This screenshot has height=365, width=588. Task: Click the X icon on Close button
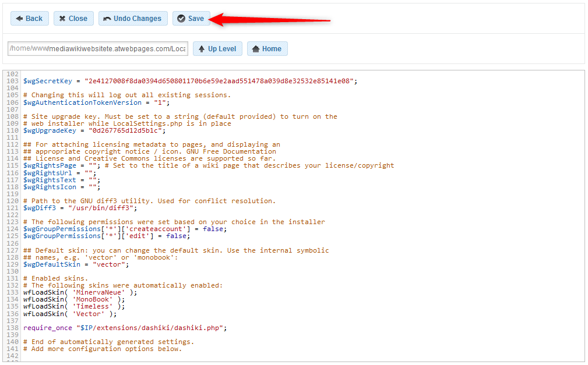62,18
